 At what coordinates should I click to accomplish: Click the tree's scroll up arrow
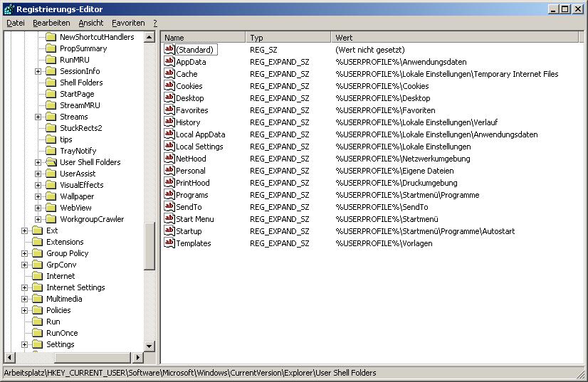(x=149, y=37)
